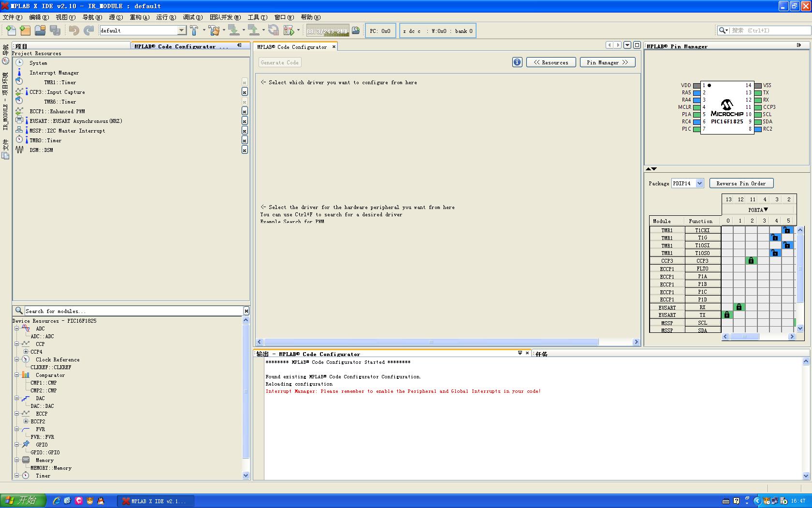Toggle T1OSO lock on PORTA pin 4
The width and height of the screenshot is (812, 508).
775,253
